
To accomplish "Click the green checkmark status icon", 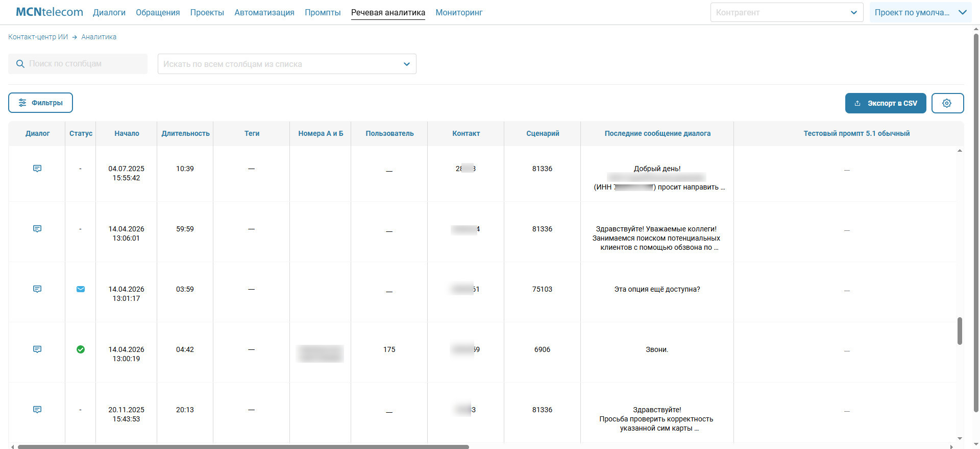I will click(x=81, y=349).
